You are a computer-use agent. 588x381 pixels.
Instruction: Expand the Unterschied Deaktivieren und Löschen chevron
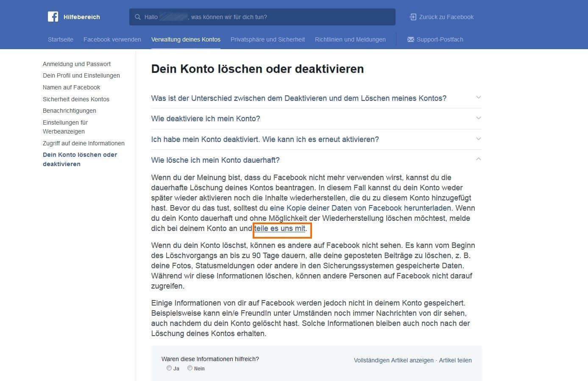(478, 97)
